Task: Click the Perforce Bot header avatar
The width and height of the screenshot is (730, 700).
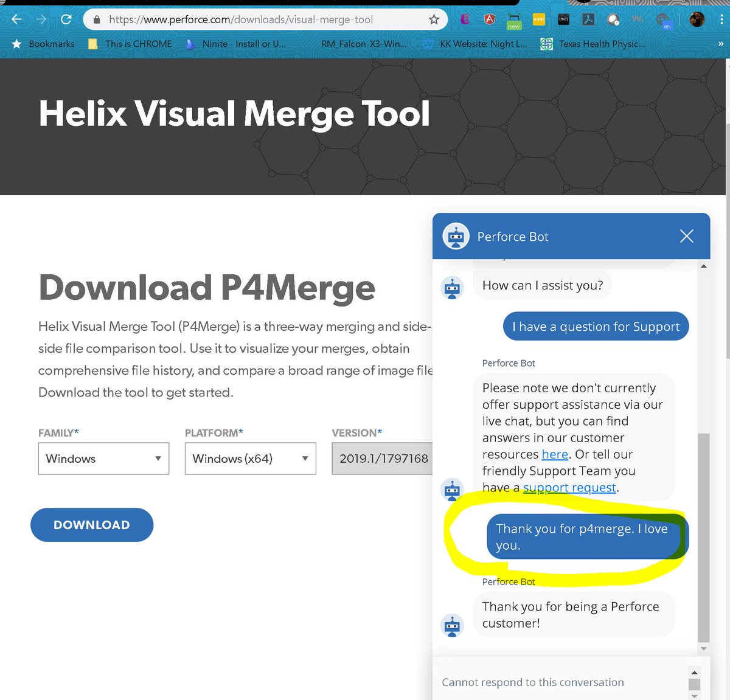Action: (456, 236)
